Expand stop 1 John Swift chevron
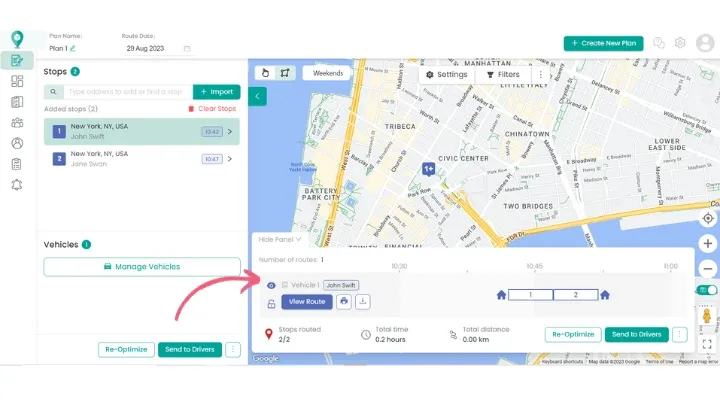Screen dimensions: 720x405 tap(230, 132)
